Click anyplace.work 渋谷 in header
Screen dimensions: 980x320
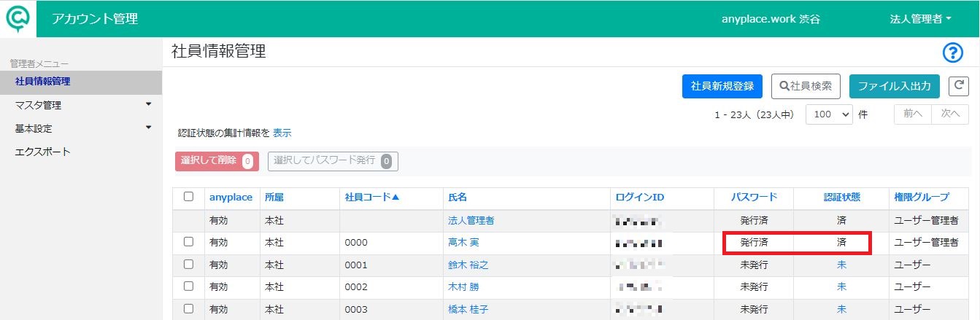pyautogui.click(x=771, y=19)
